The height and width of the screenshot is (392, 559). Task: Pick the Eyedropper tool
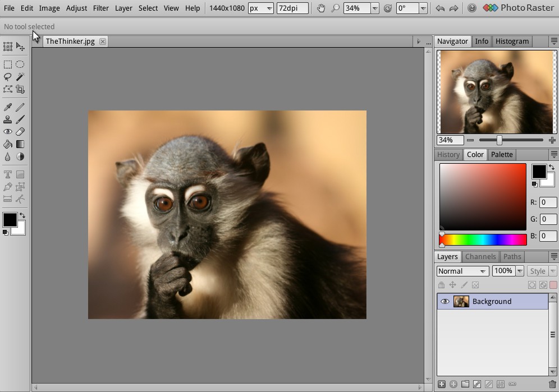[x=8, y=107]
